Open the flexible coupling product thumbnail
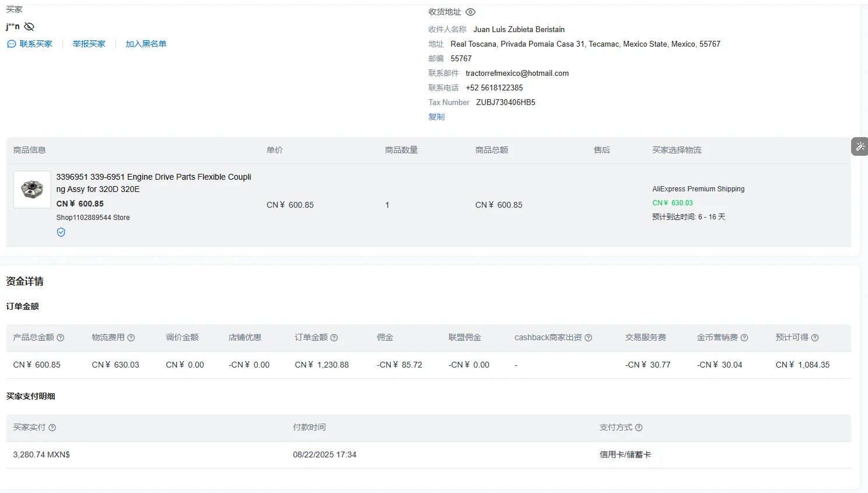 pos(32,190)
